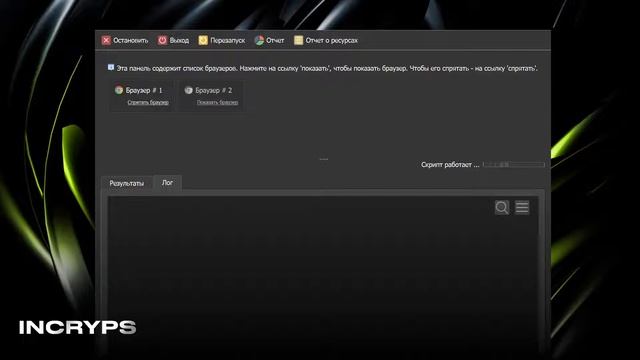Click the script progress bar
This screenshot has height=360, width=640.
[x=513, y=164]
